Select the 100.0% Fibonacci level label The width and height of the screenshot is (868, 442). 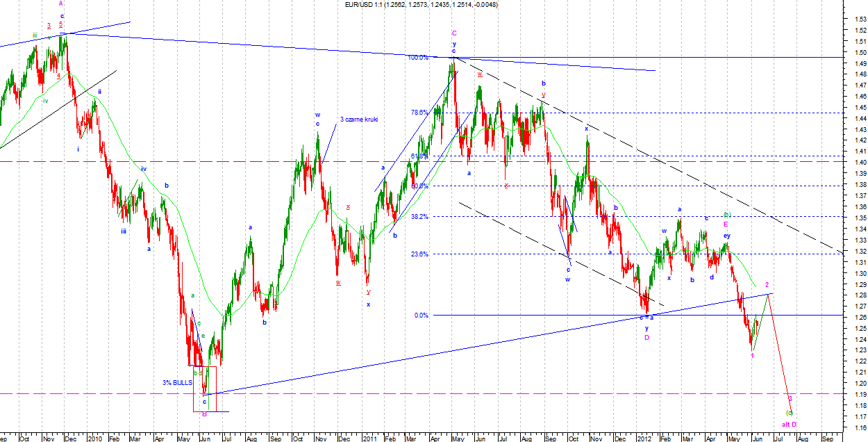418,58
